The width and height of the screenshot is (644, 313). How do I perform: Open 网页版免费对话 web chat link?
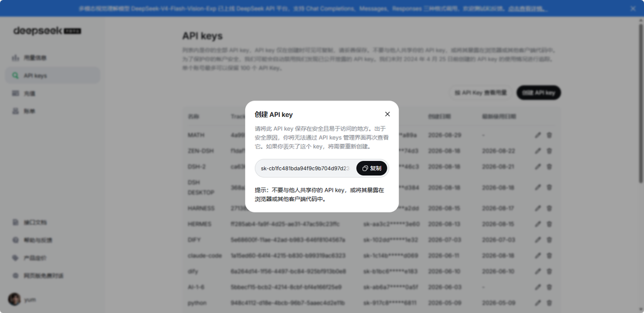(x=53, y=276)
